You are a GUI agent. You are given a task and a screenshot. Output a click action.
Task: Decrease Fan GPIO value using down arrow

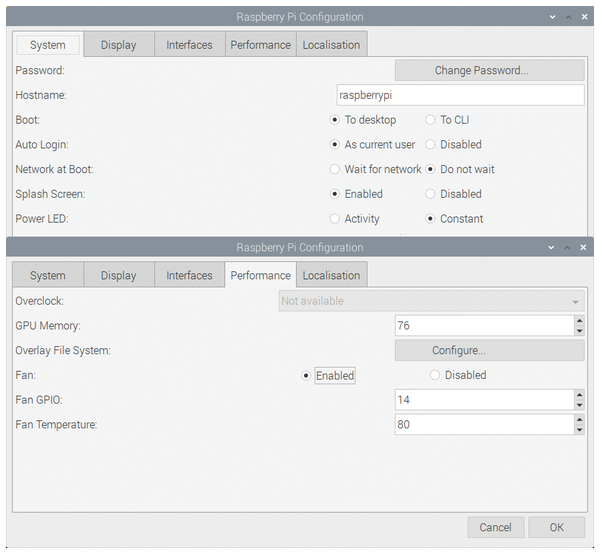tap(579, 405)
